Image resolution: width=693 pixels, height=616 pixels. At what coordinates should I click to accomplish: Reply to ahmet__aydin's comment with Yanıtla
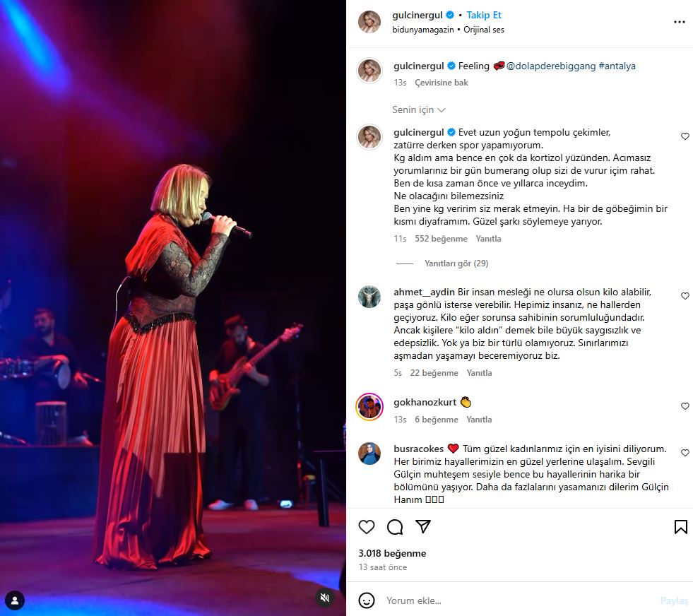479,373
